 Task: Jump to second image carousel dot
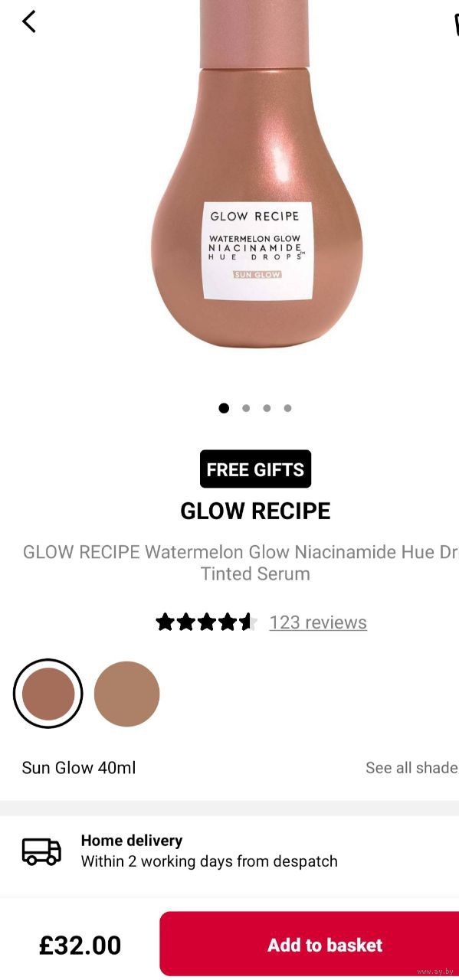click(246, 408)
